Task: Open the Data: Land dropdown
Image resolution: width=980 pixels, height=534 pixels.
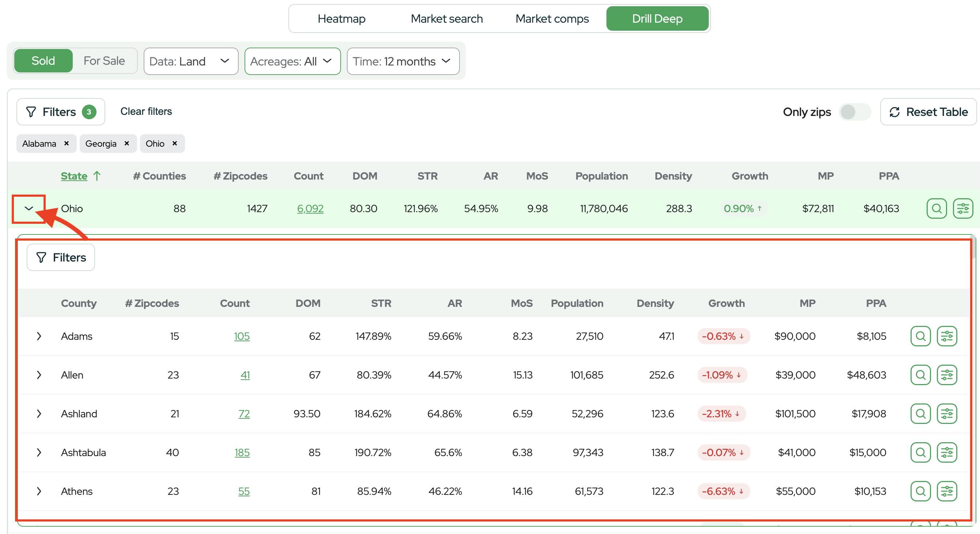Action: 190,61
